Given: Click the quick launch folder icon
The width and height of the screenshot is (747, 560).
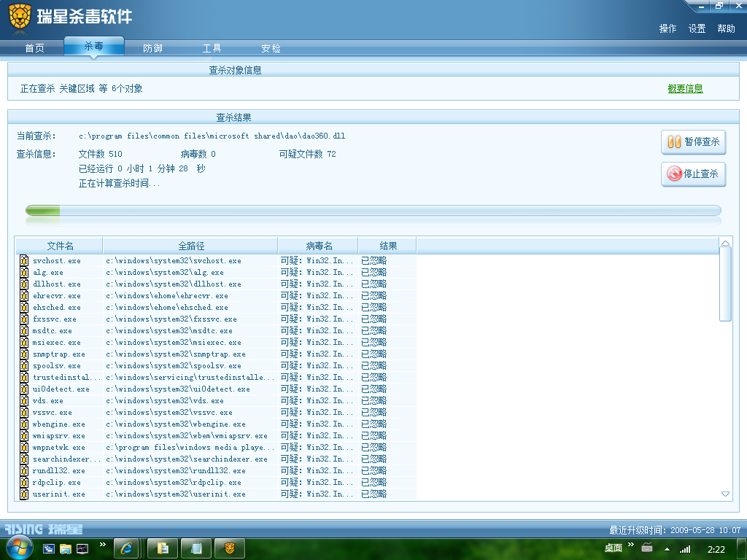Looking at the screenshot, I should (x=65, y=548).
